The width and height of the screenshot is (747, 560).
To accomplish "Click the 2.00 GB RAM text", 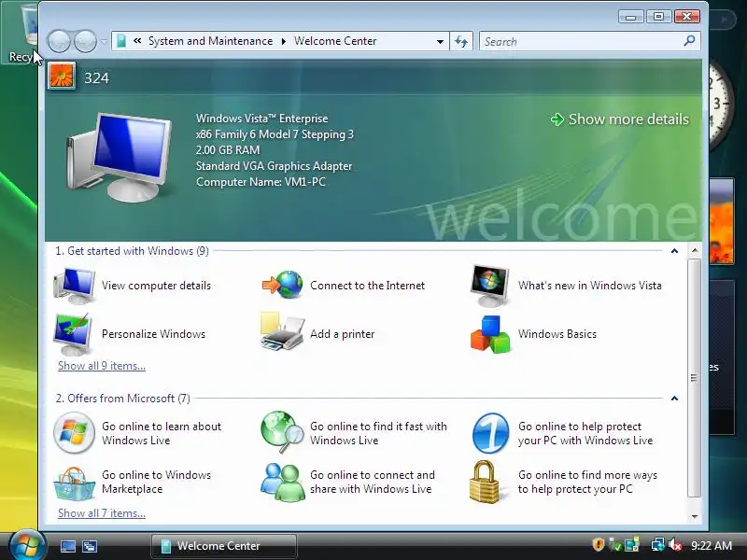I will (x=228, y=150).
